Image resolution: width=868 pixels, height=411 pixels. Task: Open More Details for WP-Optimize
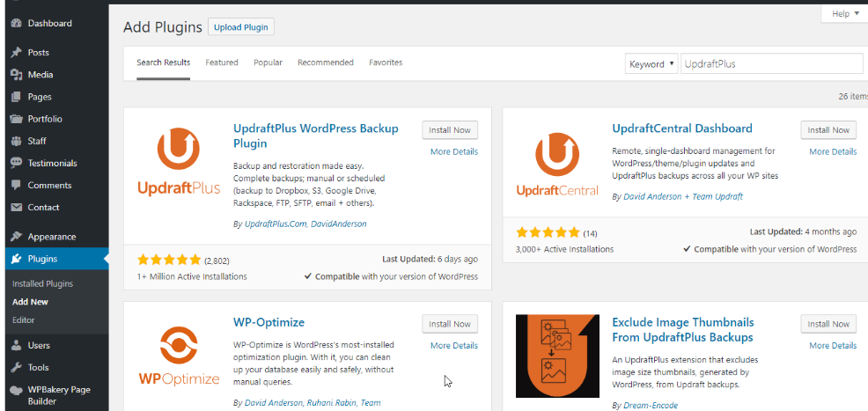[x=454, y=346]
